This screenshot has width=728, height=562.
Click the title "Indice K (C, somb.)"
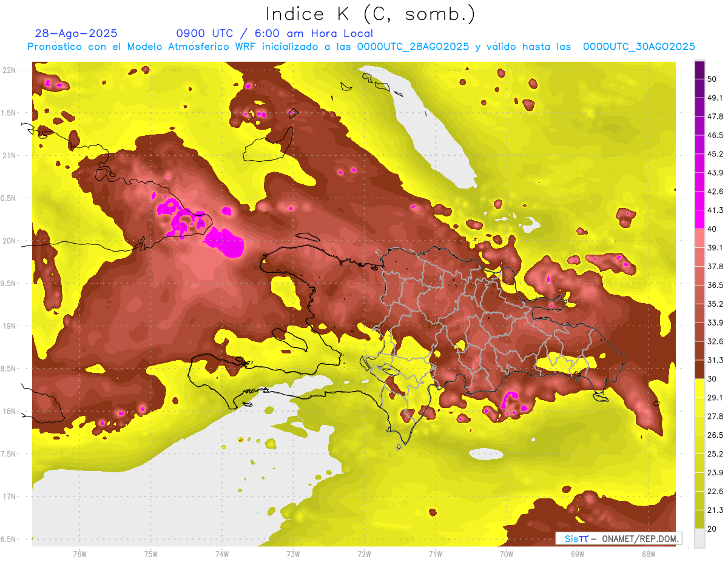(370, 14)
